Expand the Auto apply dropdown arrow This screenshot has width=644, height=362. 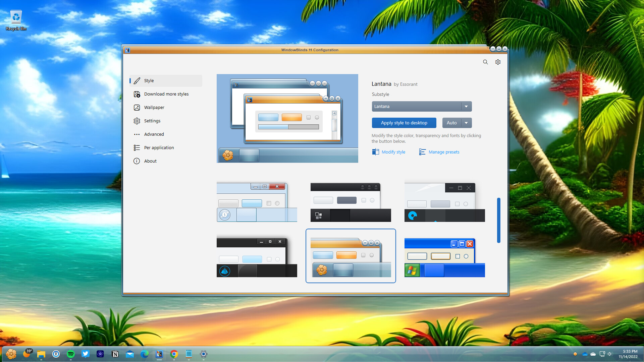point(467,123)
